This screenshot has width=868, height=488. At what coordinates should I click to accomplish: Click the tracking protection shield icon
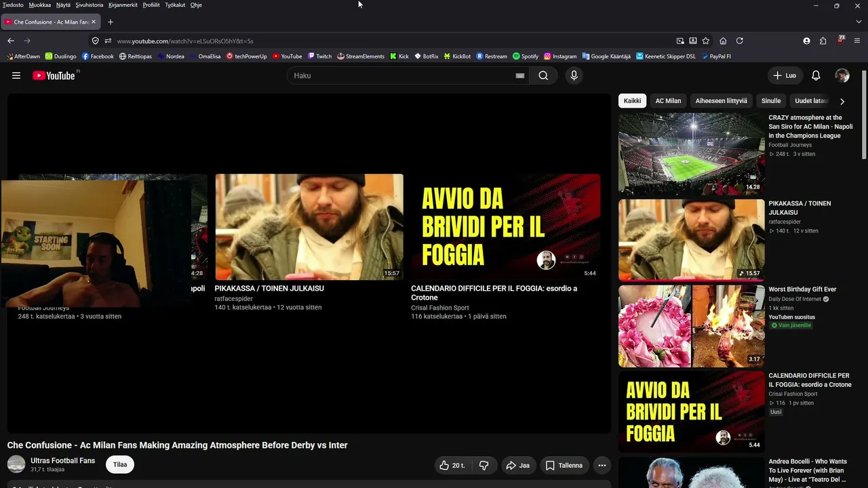tap(95, 41)
